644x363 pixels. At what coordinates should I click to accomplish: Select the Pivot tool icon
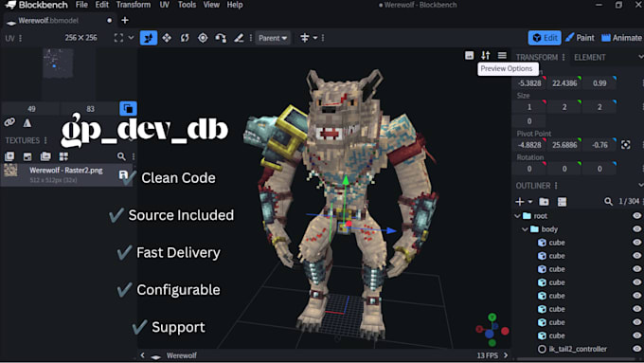(x=203, y=38)
